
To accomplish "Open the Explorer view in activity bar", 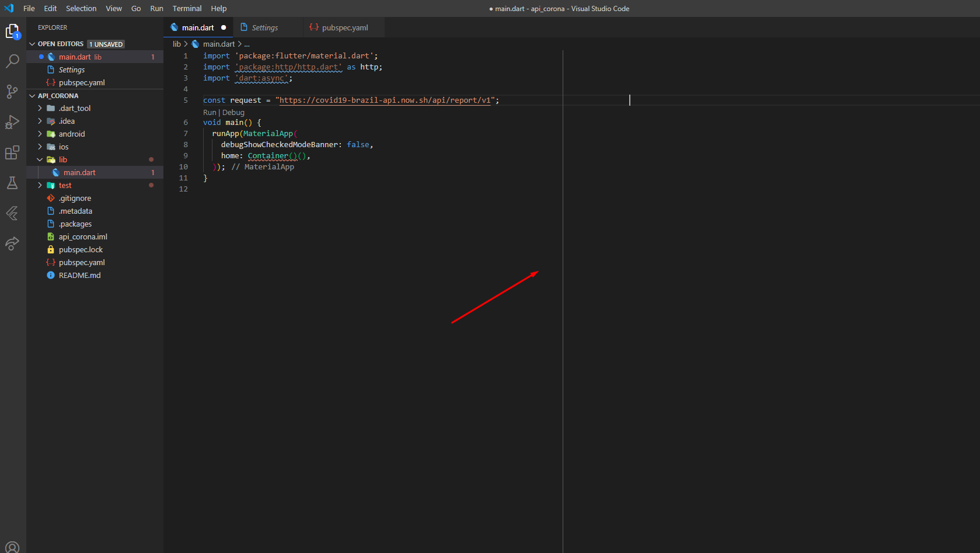I will (12, 31).
